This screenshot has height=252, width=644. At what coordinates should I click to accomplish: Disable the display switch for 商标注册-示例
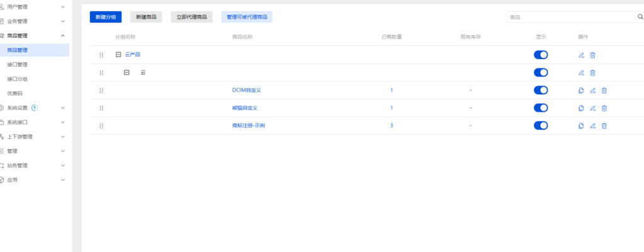coord(541,126)
